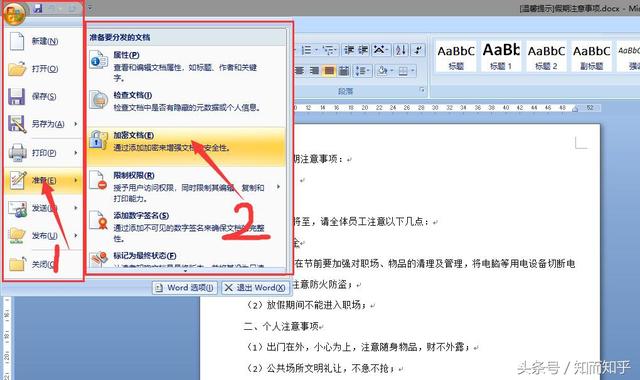This screenshot has height=380, width=640.
Task: Click the Decrease Indent icon
Action: (x=349, y=50)
